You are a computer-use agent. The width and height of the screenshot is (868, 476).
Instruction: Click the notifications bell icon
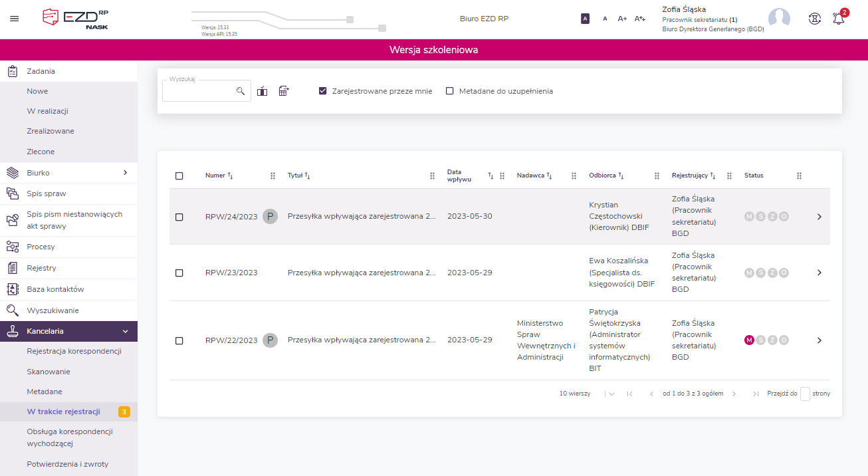(839, 19)
